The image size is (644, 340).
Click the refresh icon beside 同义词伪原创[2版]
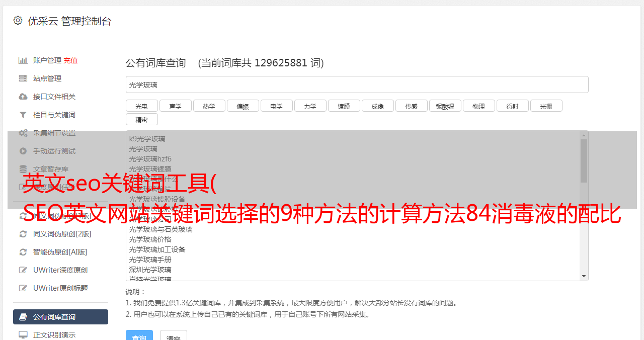tap(23, 234)
